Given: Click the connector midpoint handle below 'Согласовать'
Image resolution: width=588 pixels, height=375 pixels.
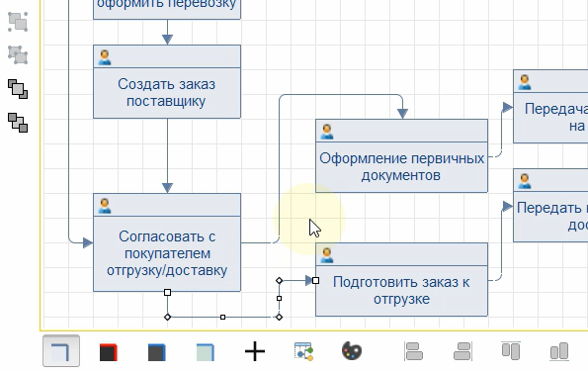Looking at the screenshot, I should click(222, 318).
